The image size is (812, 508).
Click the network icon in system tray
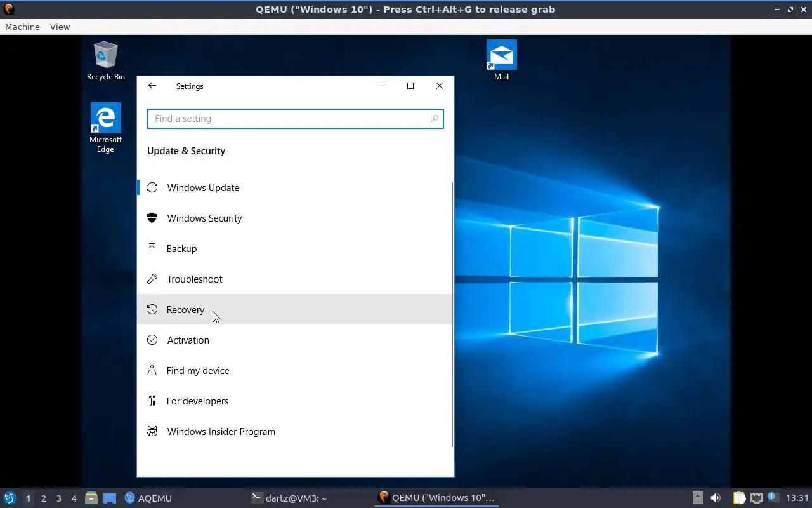pyautogui.click(x=756, y=498)
